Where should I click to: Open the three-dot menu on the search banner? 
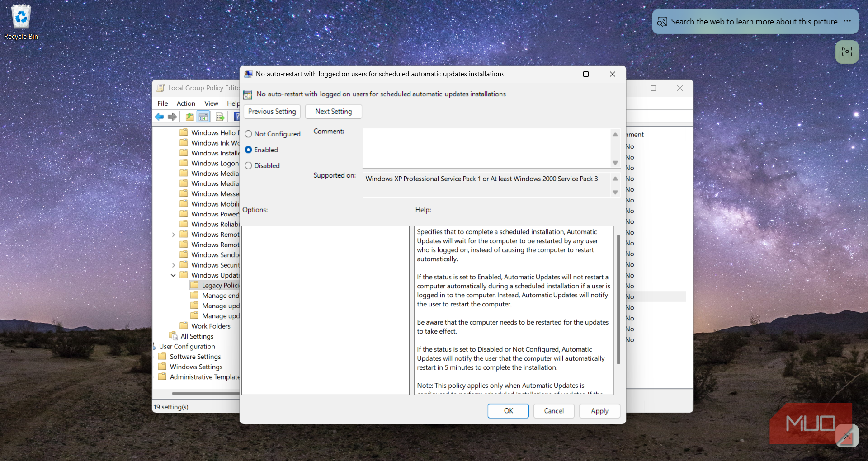tap(847, 21)
